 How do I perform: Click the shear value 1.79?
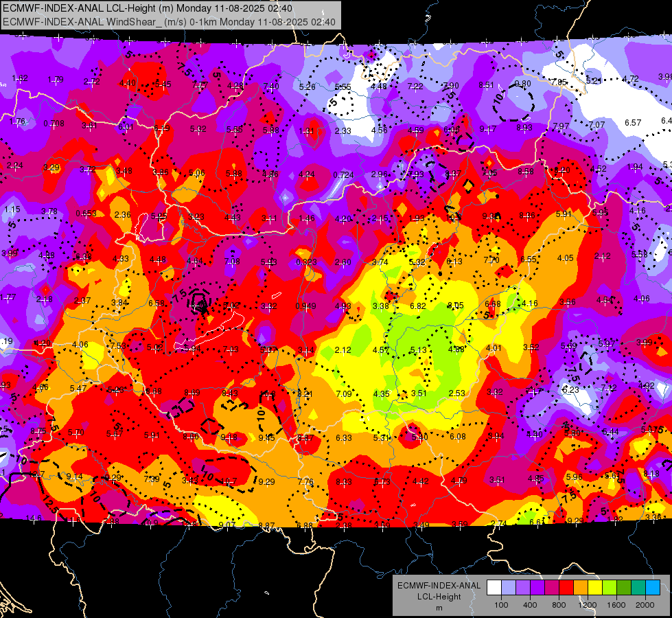click(56, 80)
